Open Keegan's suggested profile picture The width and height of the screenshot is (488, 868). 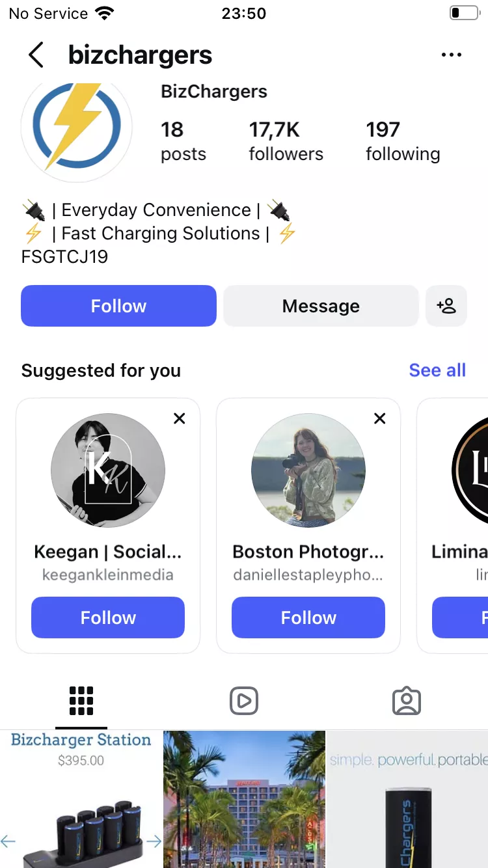pyautogui.click(x=108, y=470)
